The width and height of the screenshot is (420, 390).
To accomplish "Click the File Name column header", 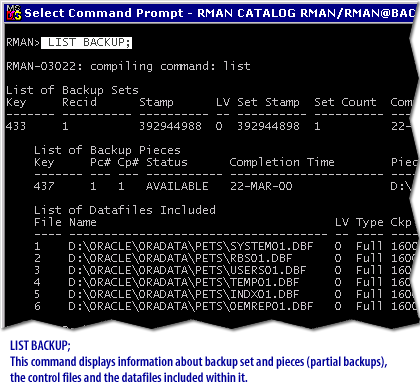I will [65, 222].
